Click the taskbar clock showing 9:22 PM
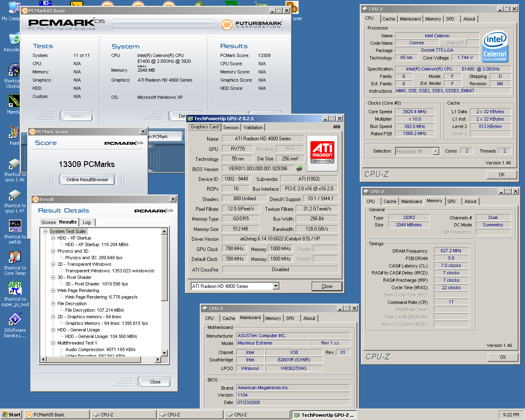Image resolution: width=525 pixels, height=420 pixels. click(x=511, y=415)
